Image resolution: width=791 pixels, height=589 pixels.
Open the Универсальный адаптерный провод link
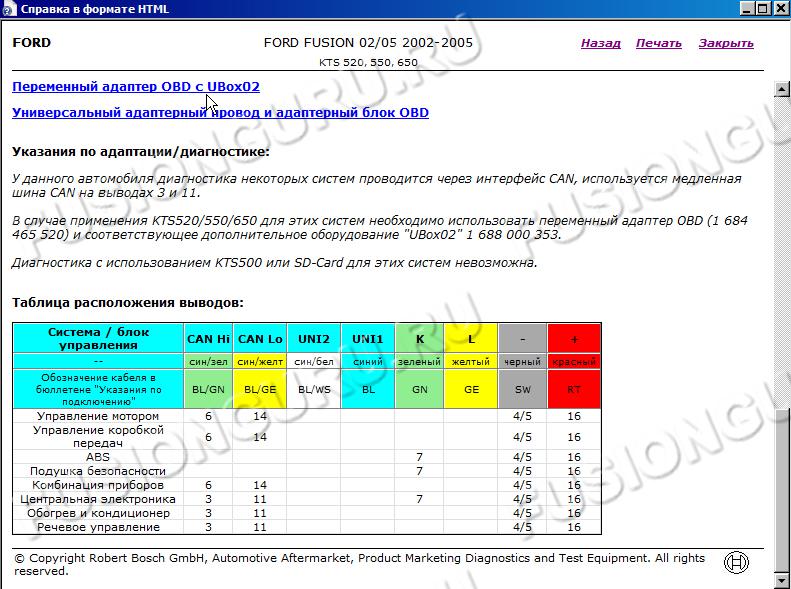(220, 113)
